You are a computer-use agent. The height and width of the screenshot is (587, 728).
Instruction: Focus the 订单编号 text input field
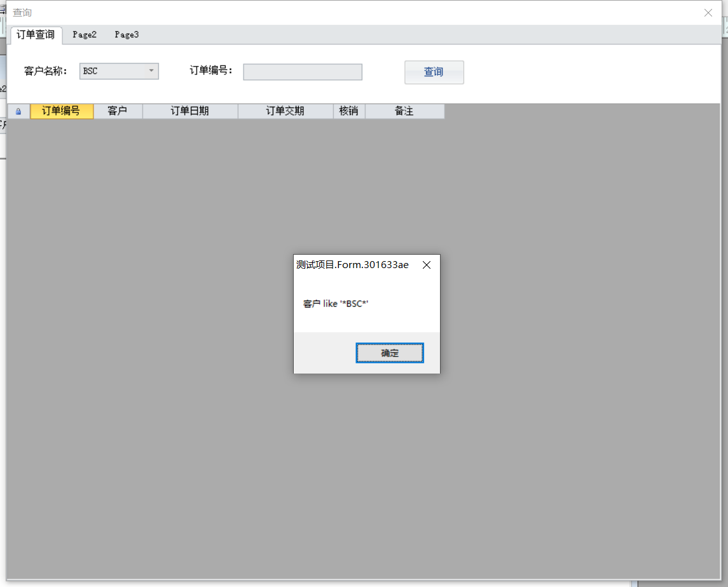(303, 72)
